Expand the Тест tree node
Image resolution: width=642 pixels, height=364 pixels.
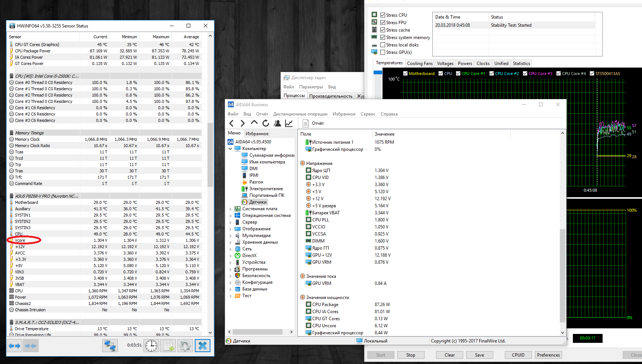[x=230, y=296]
